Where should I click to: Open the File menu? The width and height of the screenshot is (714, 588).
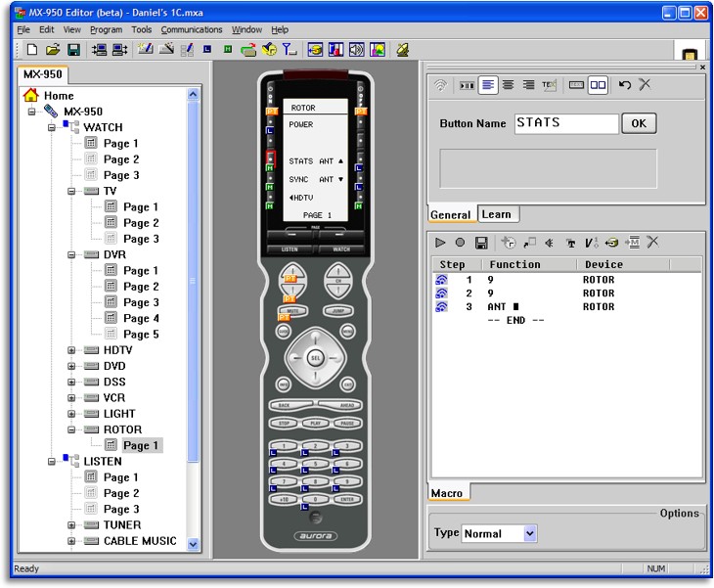point(23,29)
